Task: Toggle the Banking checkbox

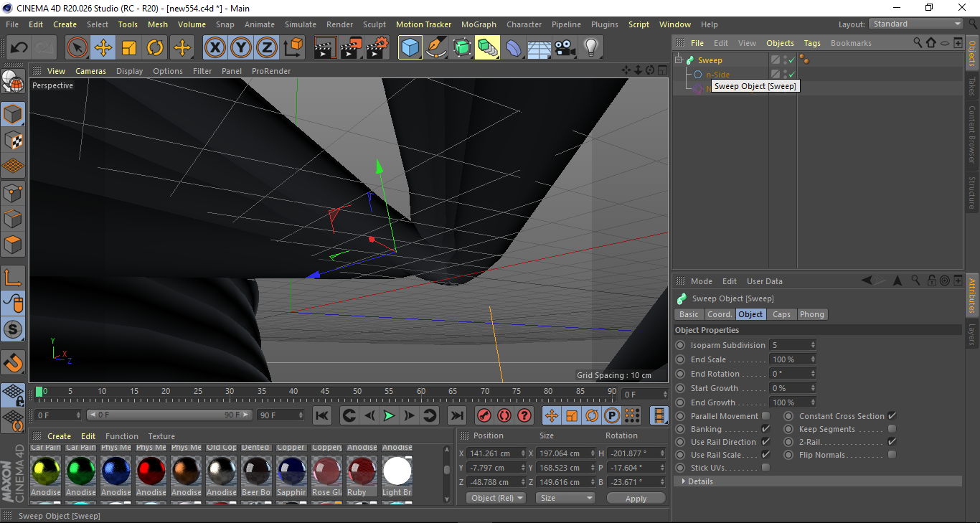Action: 765,429
